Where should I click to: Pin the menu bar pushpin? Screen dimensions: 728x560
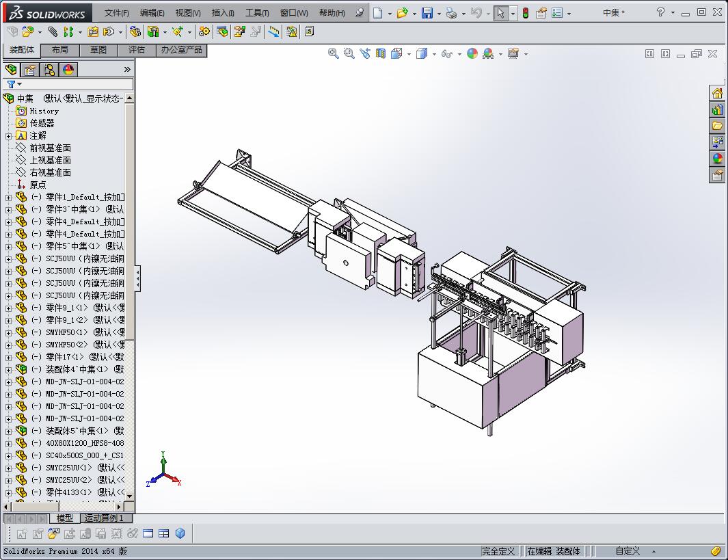coord(360,13)
